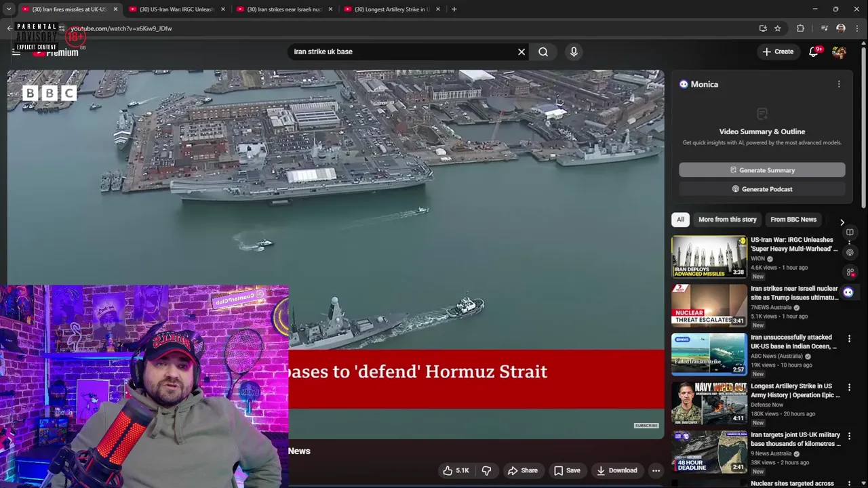Save the video to a playlist
The image size is (868, 488).
coord(567,470)
